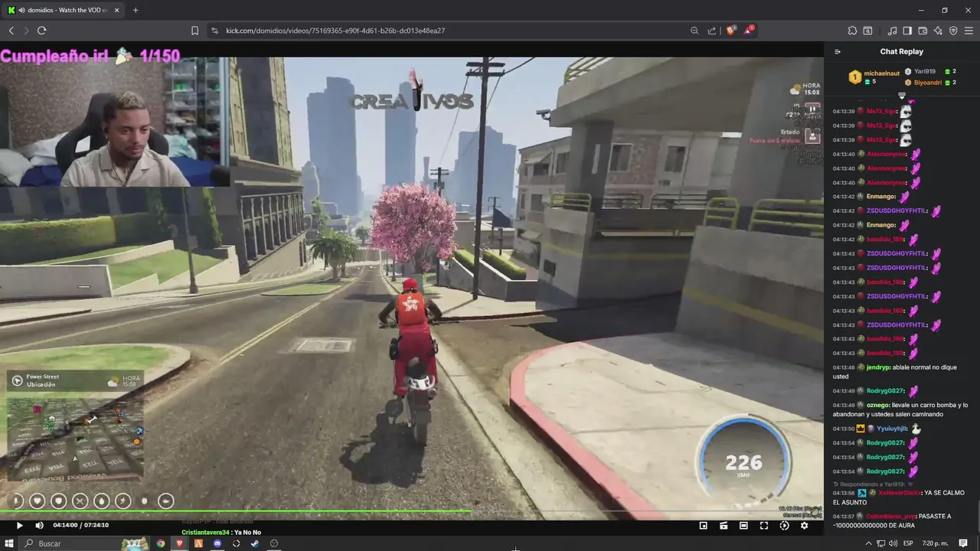Open Brave VPN shield icon
This screenshot has width=980, height=551.
coord(953,31)
